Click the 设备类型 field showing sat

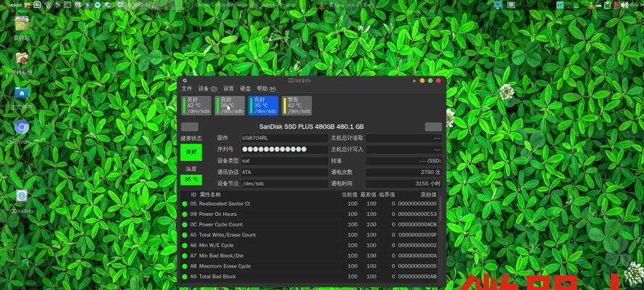coord(285,161)
